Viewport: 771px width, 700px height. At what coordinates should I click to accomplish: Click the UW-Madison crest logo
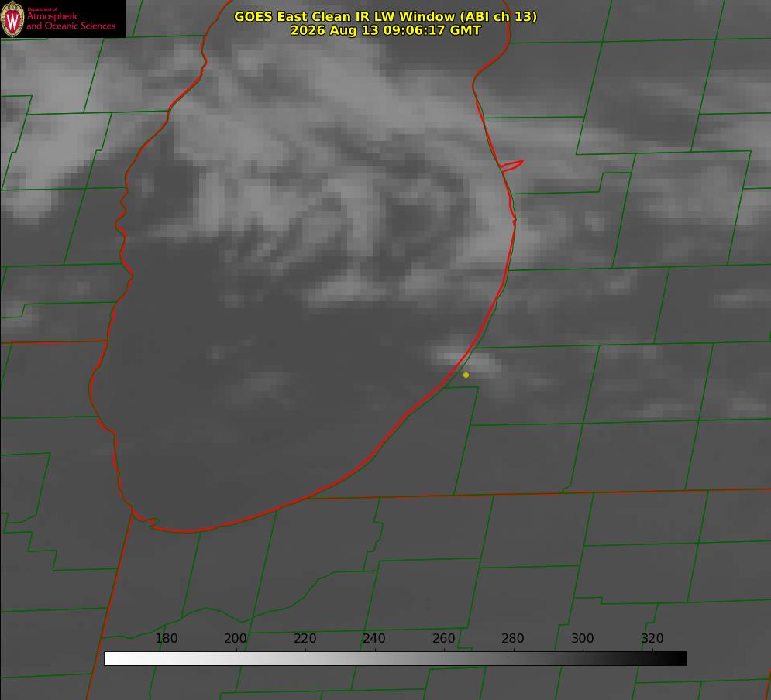coord(12,19)
